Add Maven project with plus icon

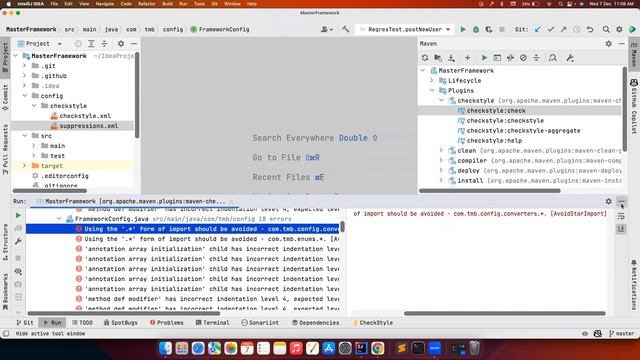tap(467, 58)
